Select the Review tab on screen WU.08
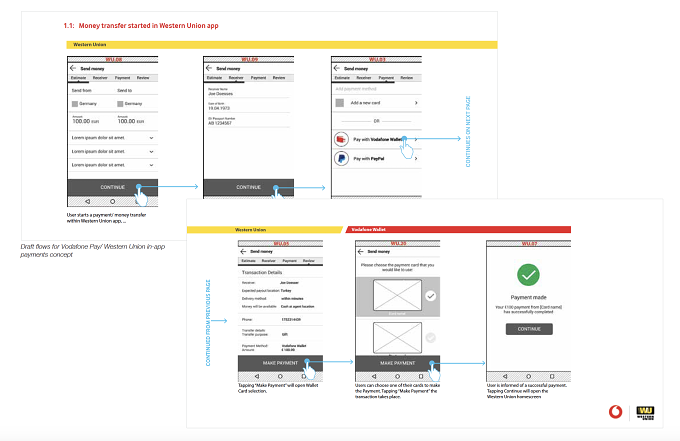Viewport: 680px width, 441px height. point(143,78)
